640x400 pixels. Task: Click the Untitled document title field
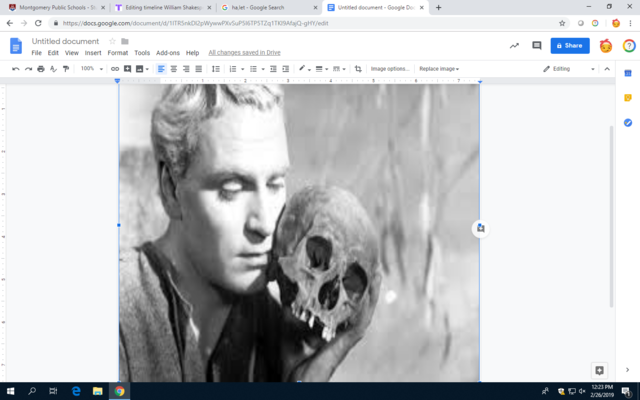pyautogui.click(x=65, y=41)
